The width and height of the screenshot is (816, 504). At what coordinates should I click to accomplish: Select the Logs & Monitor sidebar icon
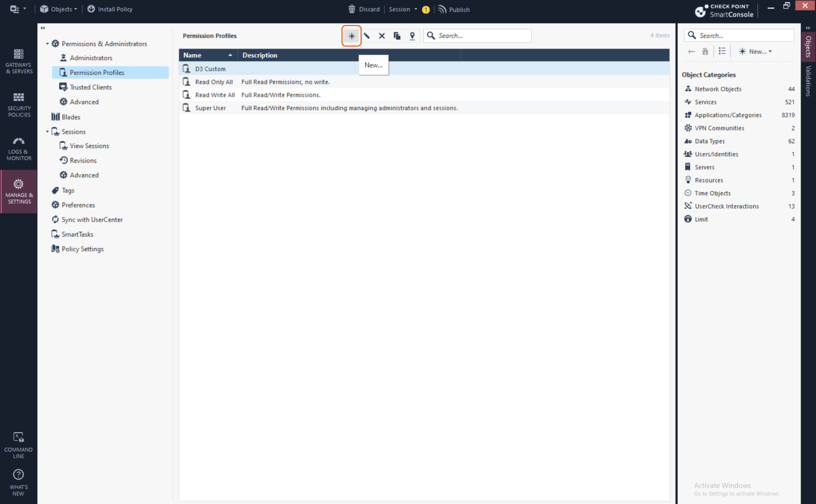tap(18, 147)
